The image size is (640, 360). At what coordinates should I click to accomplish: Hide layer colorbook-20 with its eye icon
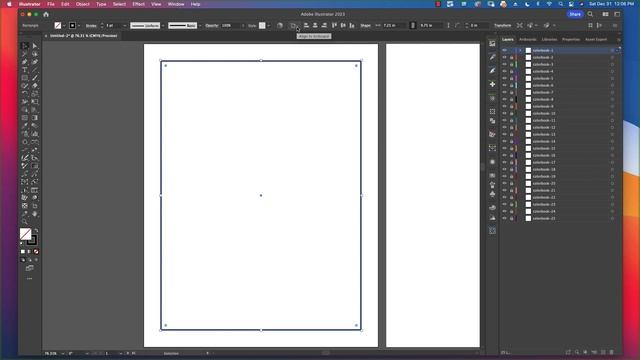[x=504, y=183]
